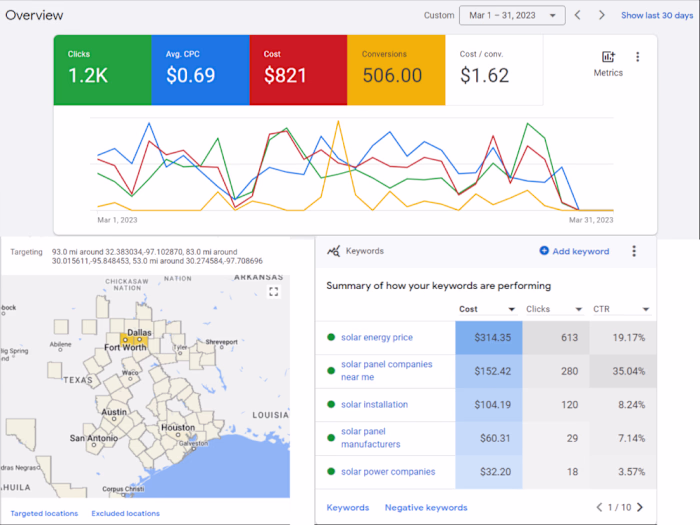Click the 19.17% CTR cell

623,338
